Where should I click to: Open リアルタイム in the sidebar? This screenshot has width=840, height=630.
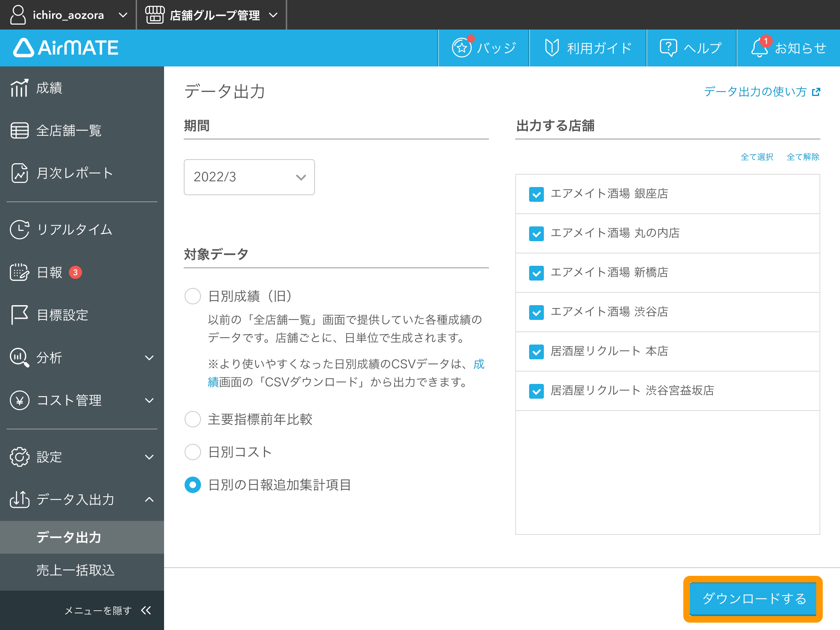click(82, 229)
